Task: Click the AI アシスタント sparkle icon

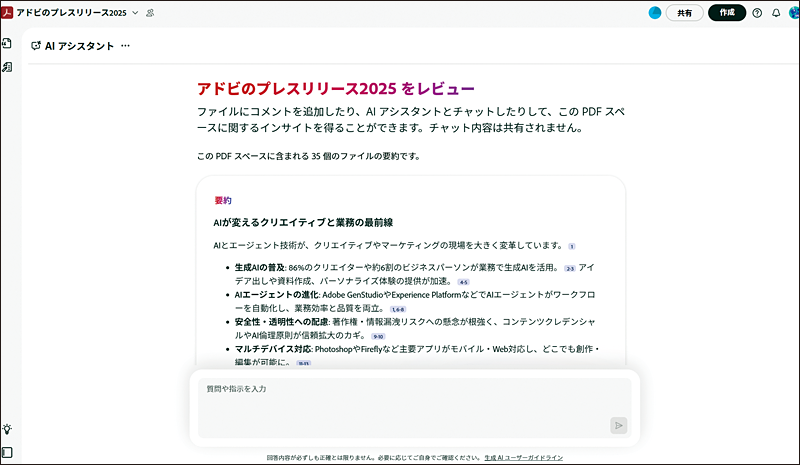Action: [36, 46]
